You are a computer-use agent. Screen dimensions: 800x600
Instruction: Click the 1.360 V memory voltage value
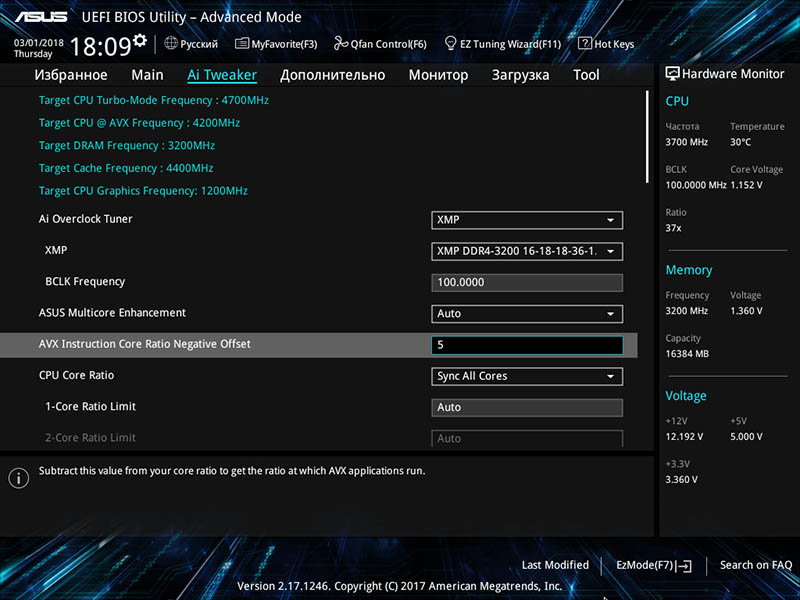[x=746, y=311]
